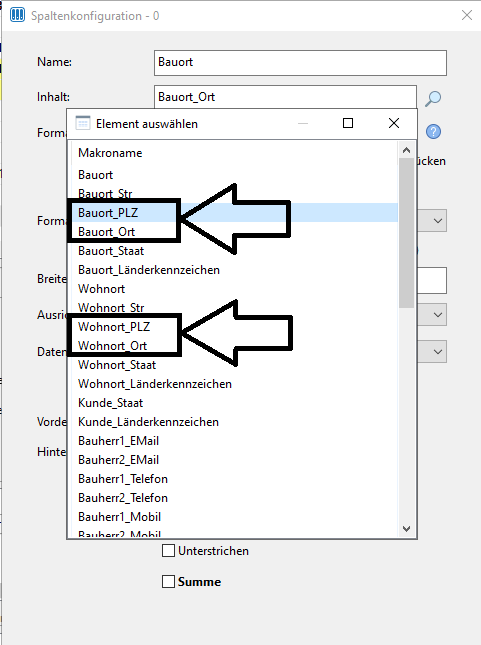The width and height of the screenshot is (481, 645).
Task: Choose Bauherr1_EMail entry
Action: click(x=119, y=441)
